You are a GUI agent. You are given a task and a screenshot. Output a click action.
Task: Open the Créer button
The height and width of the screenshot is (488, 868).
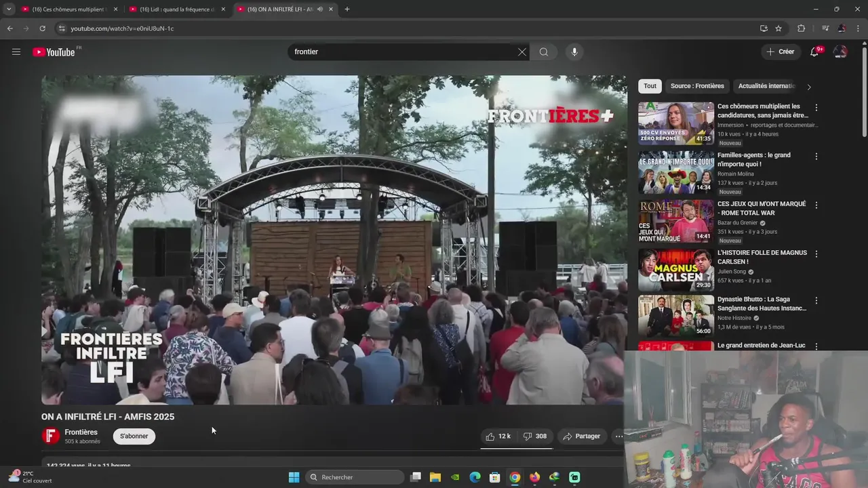(x=780, y=52)
